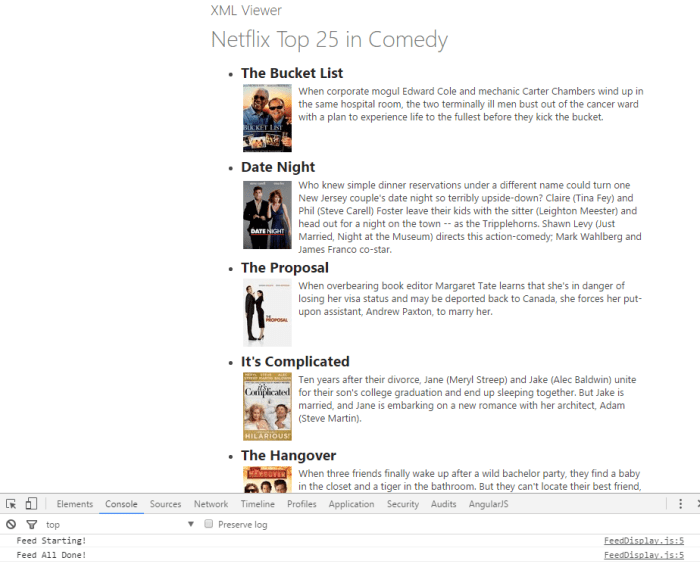The image size is (700, 564).
Task: Switch to the Elements tab
Action: (75, 504)
